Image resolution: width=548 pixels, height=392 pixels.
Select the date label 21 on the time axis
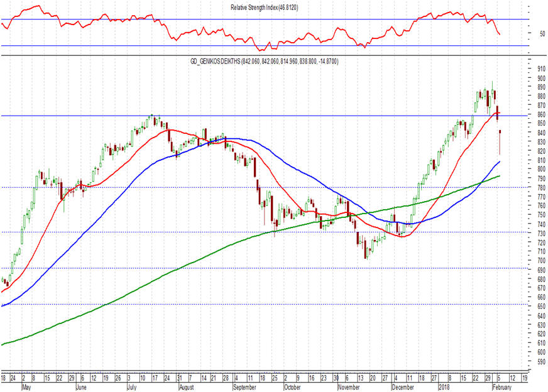[x=214, y=378]
